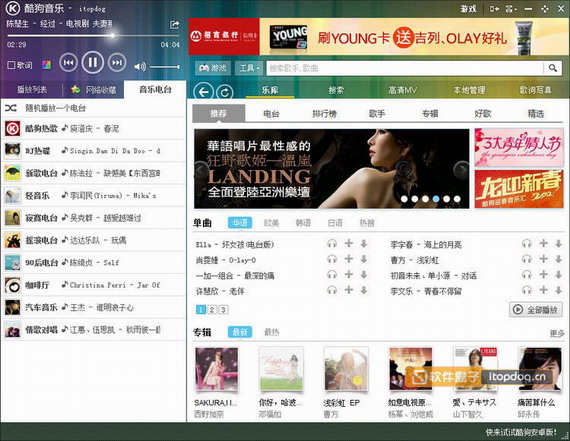
Task: Add 曹方 浅彩虹 to playlist
Action: coord(543,259)
